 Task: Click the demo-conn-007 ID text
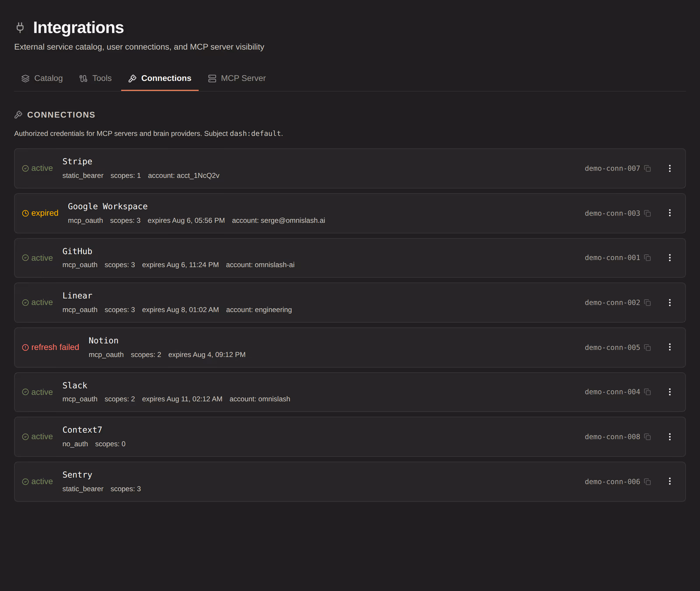click(x=612, y=168)
